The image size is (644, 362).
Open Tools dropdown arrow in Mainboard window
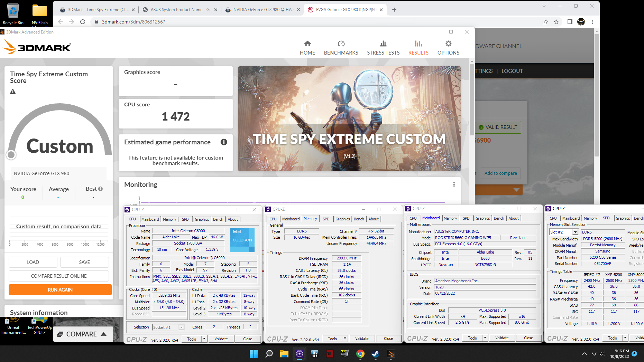(x=485, y=338)
